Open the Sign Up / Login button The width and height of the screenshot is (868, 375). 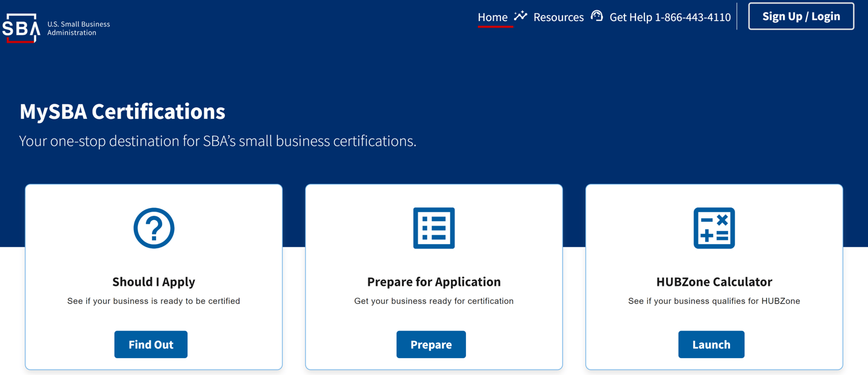(801, 16)
